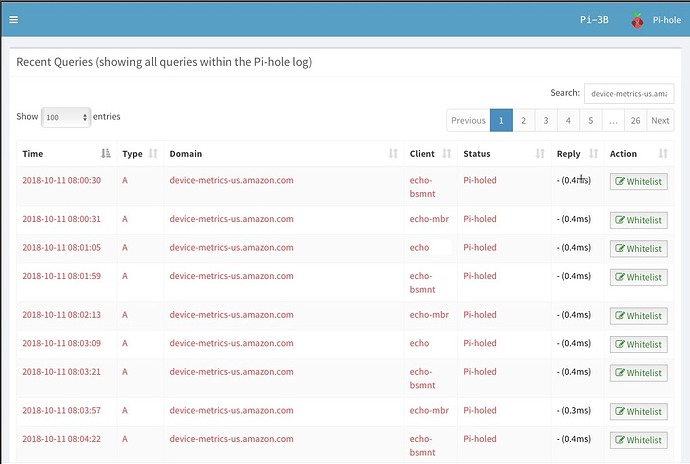Open the Pi-3B hostname link in header
The image size is (690, 464).
595,20
